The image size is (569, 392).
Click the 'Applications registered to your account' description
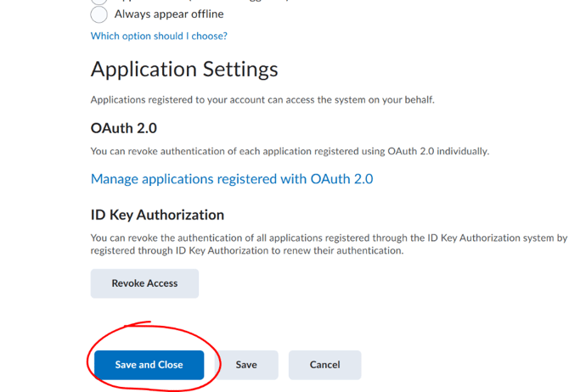pos(262,100)
